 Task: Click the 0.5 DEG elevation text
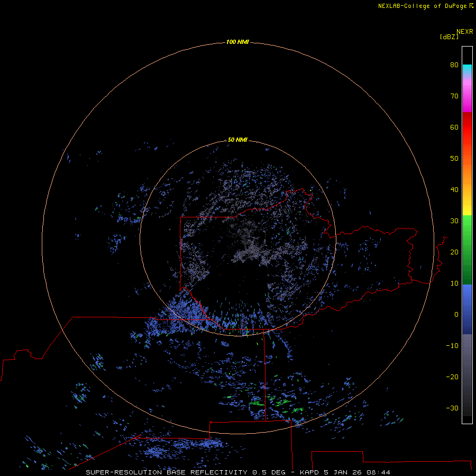pos(269,472)
